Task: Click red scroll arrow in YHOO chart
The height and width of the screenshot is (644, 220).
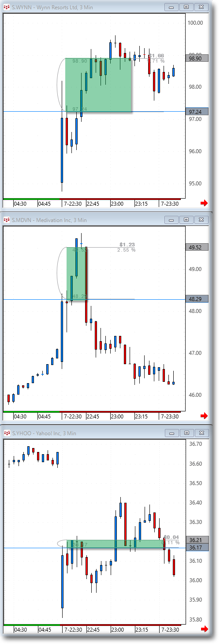Action: (x=204, y=629)
